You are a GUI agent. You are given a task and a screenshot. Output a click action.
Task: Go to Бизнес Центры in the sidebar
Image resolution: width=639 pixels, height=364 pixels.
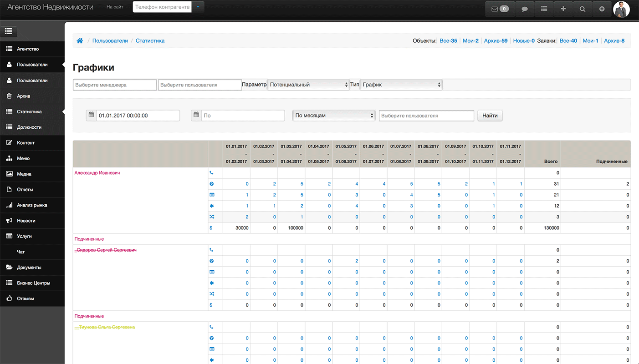(33, 283)
